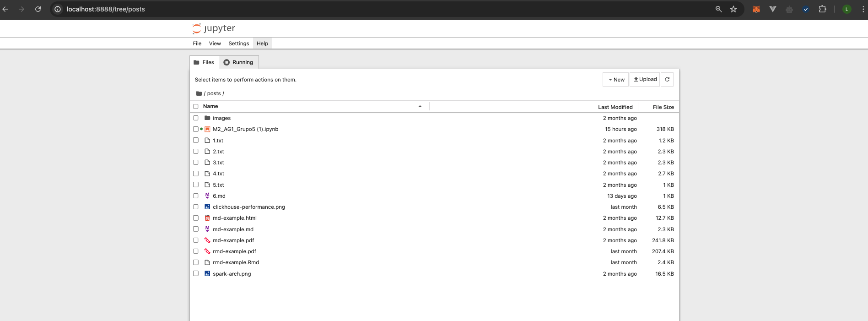Open the New dropdown menu

pyautogui.click(x=616, y=80)
